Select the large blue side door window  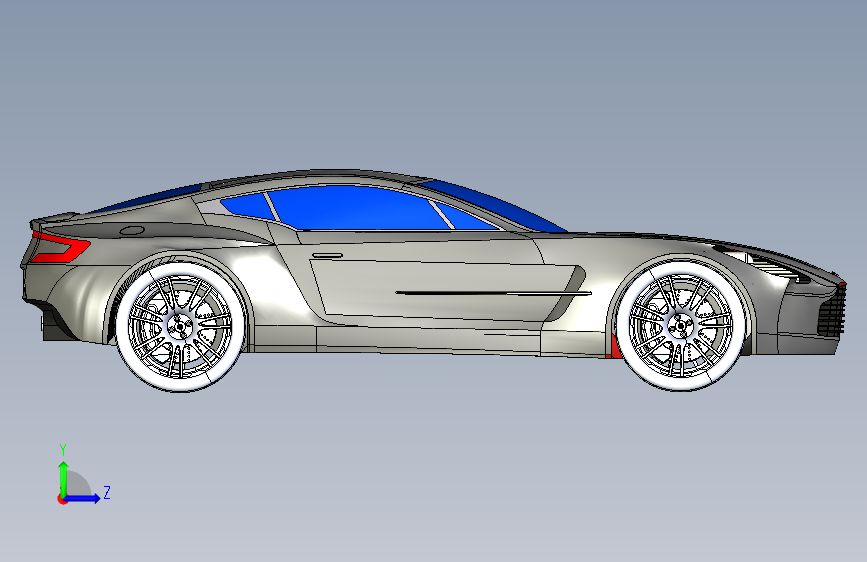[x=357, y=208]
